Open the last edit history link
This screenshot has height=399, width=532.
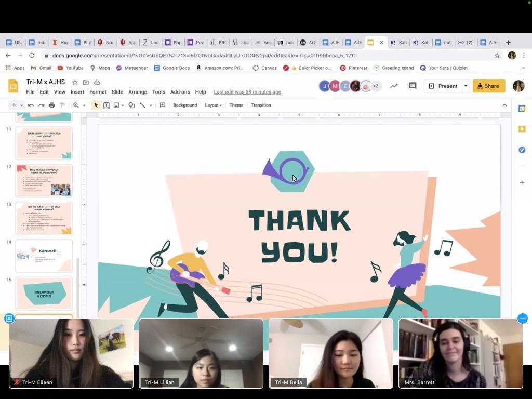point(247,92)
